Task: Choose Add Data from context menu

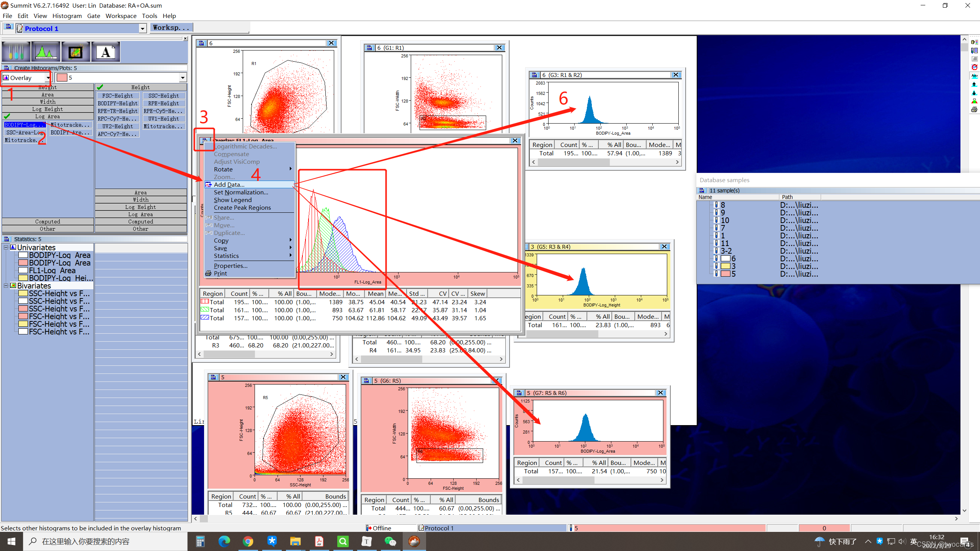Action: (x=229, y=184)
